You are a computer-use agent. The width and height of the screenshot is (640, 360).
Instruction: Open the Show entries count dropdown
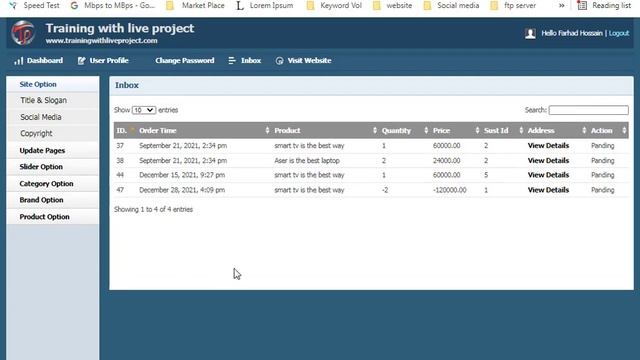pyautogui.click(x=144, y=110)
